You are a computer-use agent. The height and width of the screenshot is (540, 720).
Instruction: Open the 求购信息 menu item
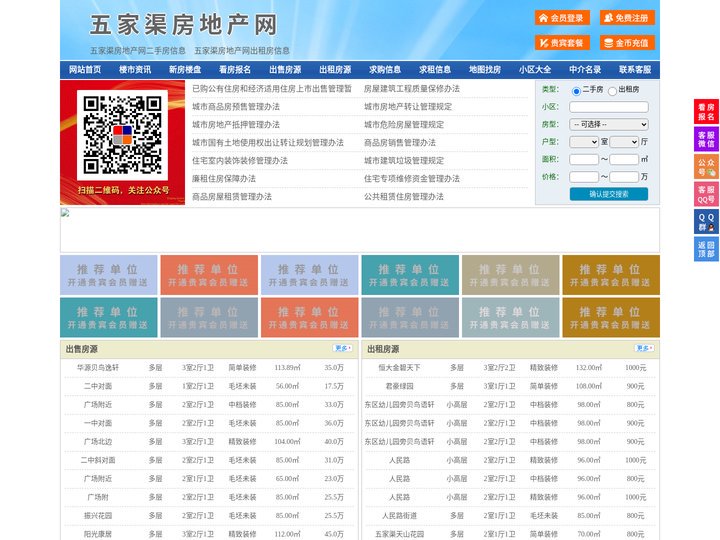coord(385,70)
